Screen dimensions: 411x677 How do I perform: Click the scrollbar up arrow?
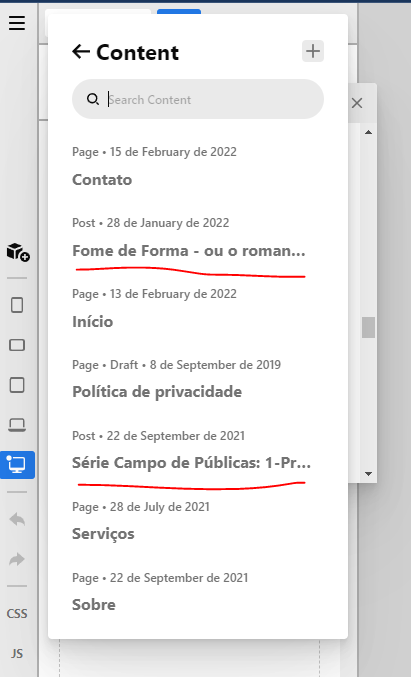[x=368, y=133]
